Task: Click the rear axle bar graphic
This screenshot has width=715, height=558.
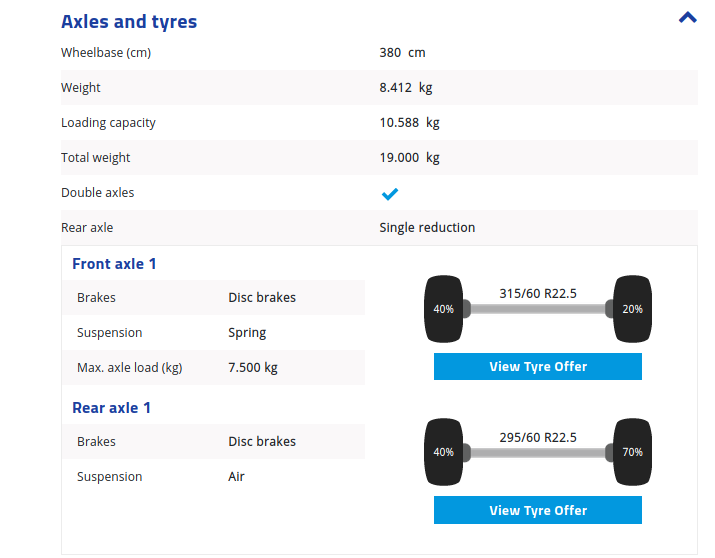Action: [x=538, y=453]
